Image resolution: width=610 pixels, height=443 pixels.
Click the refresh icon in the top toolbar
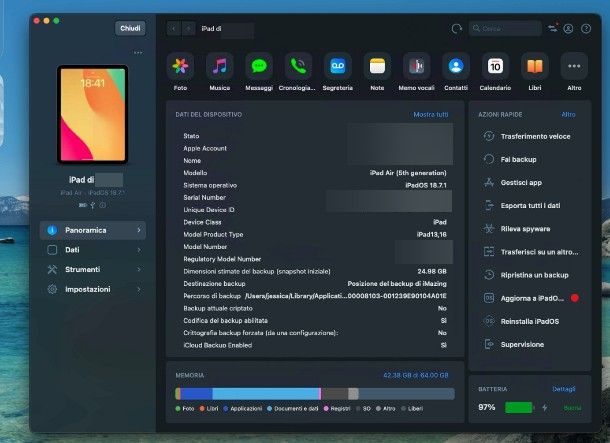(457, 30)
